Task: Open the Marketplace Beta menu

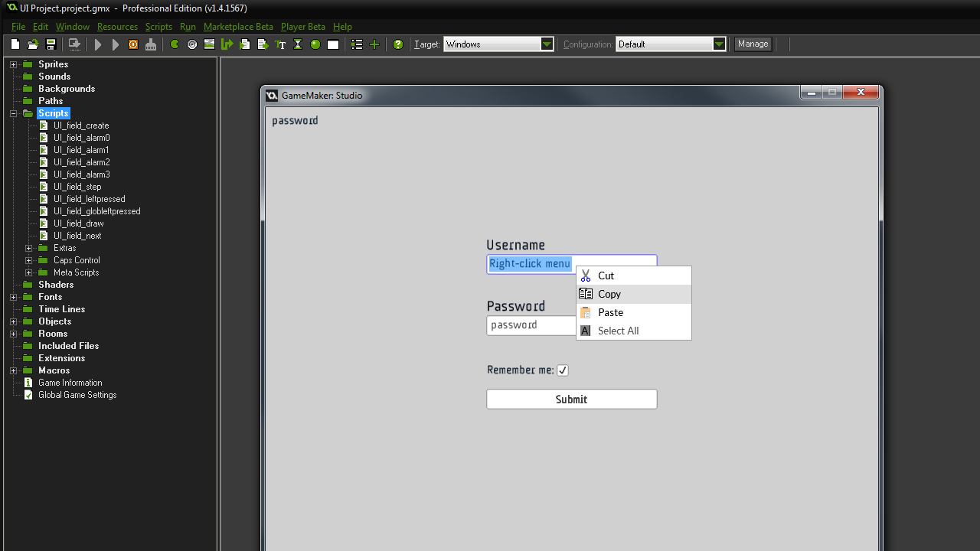Action: (238, 27)
